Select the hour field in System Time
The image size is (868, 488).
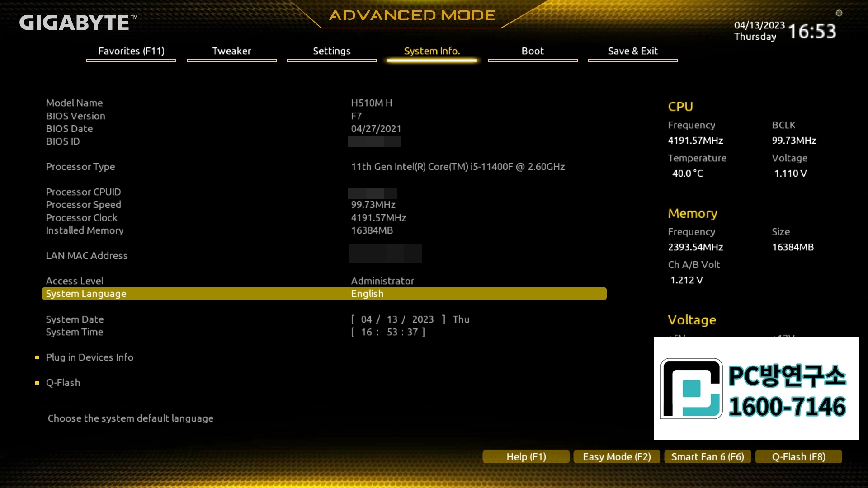366,332
